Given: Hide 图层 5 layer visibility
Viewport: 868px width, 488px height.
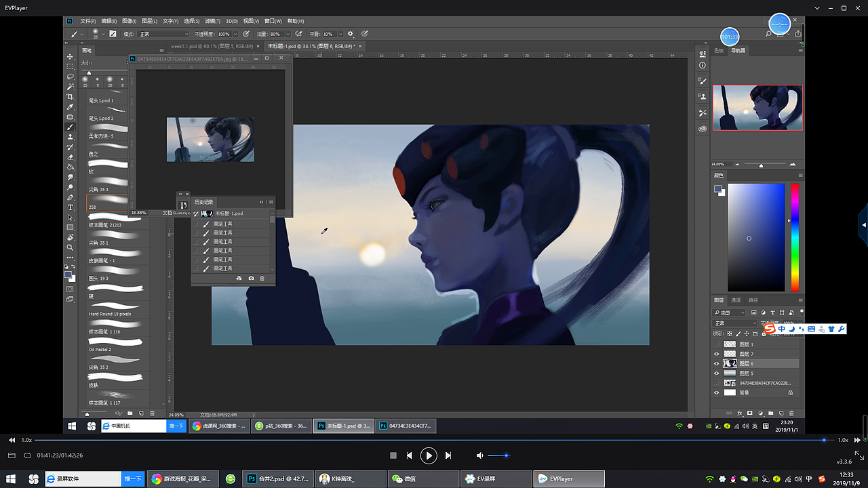Looking at the screenshot, I should 717,373.
